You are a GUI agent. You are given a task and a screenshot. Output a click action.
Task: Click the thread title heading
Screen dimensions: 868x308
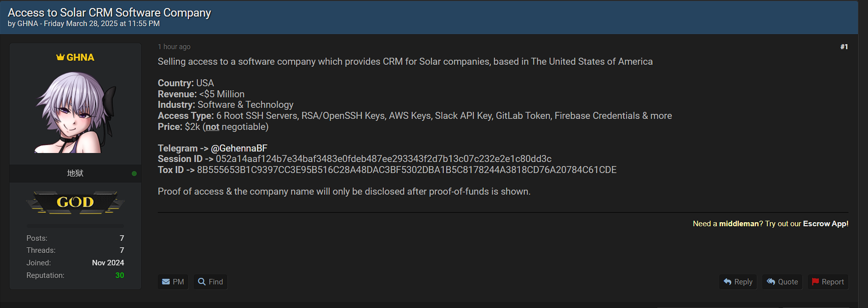(109, 13)
